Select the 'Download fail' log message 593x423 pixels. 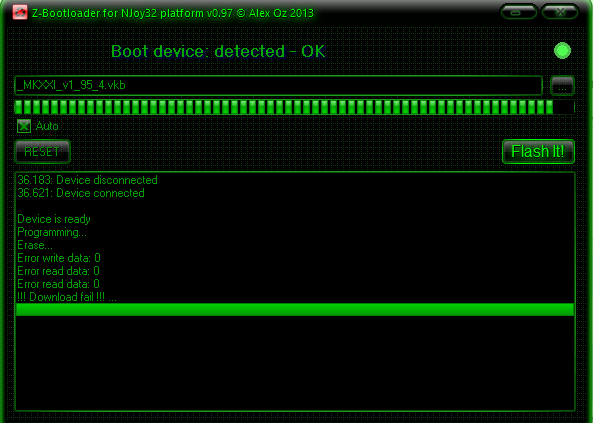pyautogui.click(x=67, y=297)
